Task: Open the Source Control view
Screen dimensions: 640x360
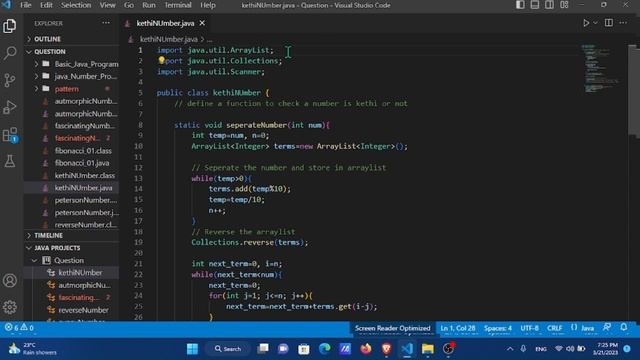Action: pos(9,80)
